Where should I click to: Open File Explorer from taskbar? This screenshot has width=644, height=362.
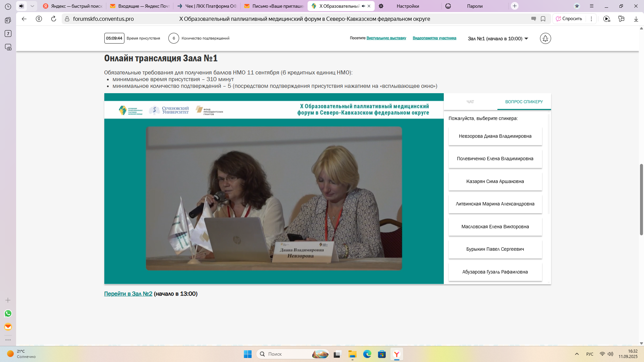tap(352, 354)
